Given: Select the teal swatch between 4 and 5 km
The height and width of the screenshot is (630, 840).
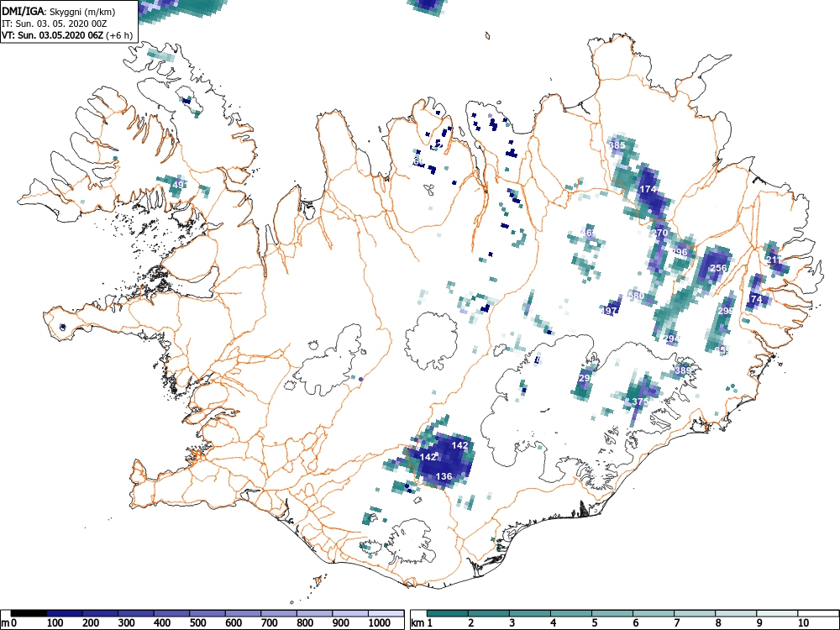Looking at the screenshot, I should [571, 613].
